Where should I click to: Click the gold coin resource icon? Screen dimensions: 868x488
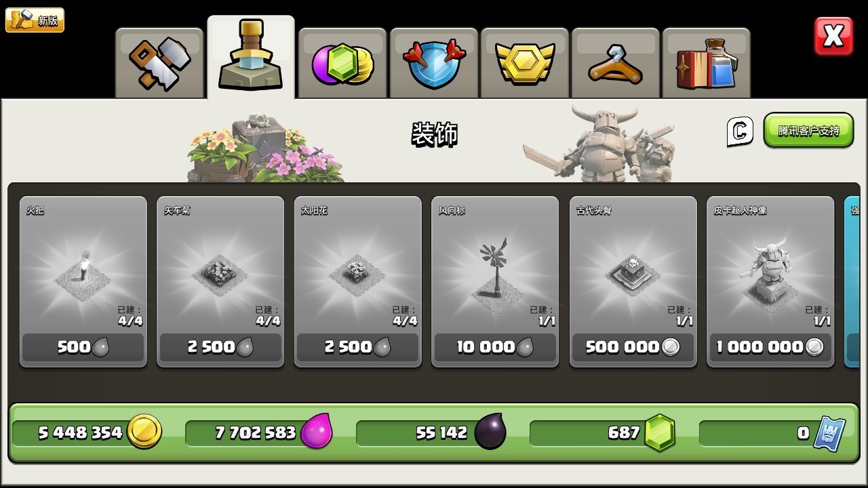point(145,432)
